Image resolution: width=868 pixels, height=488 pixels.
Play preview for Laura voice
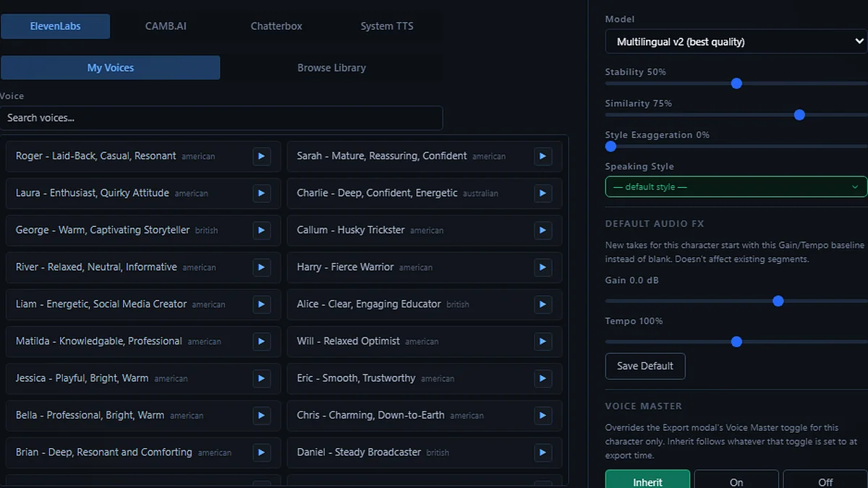(x=261, y=193)
